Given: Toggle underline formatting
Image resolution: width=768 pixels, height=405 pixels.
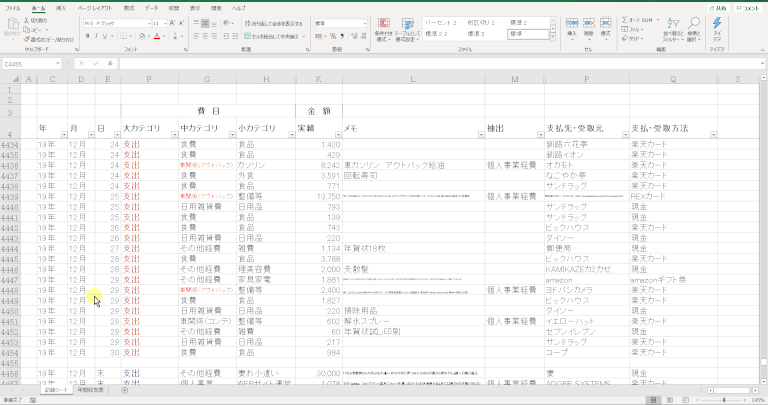Looking at the screenshot, I should click(x=108, y=35).
